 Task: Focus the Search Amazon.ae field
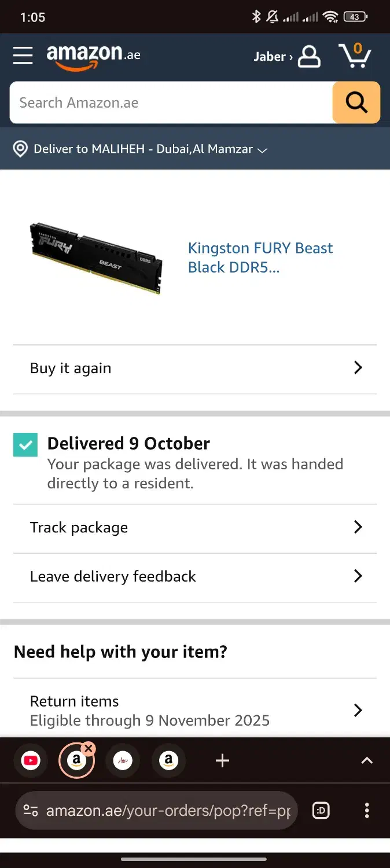[171, 103]
